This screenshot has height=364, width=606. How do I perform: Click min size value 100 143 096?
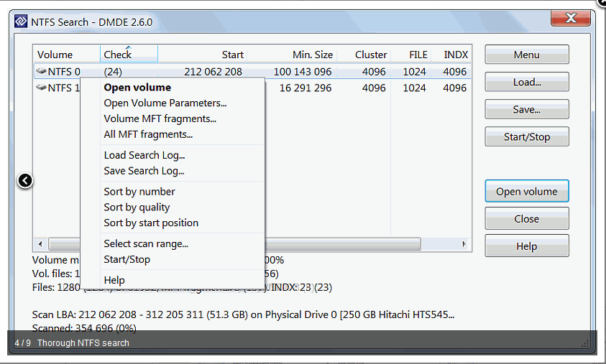coord(303,72)
